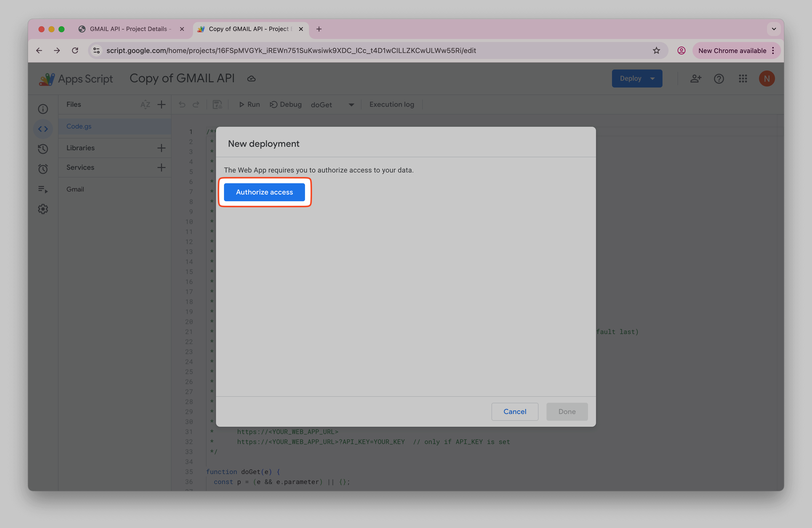Screen dimensions: 812x528
Task: Open the Google apps grid
Action: (x=743, y=79)
